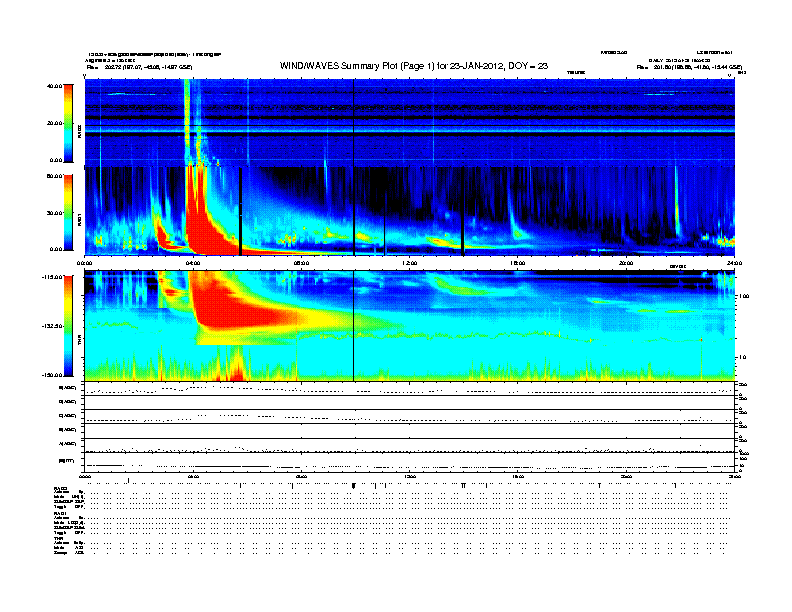Click the RAD1 heading in bottom status table
Screen dimensions: 792x612
coord(60,514)
